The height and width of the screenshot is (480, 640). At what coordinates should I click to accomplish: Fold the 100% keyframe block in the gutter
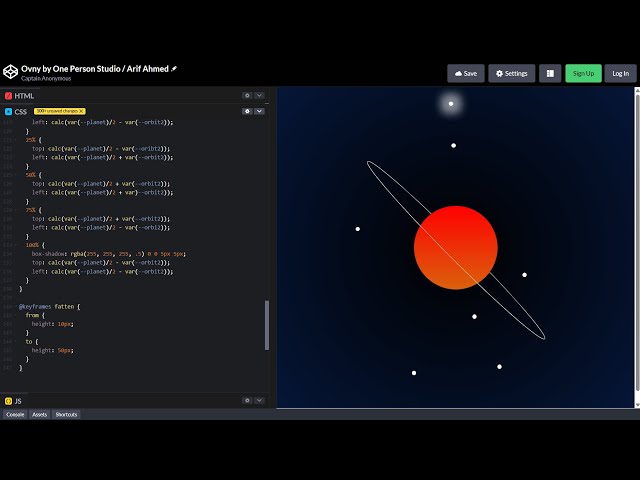click(16, 245)
